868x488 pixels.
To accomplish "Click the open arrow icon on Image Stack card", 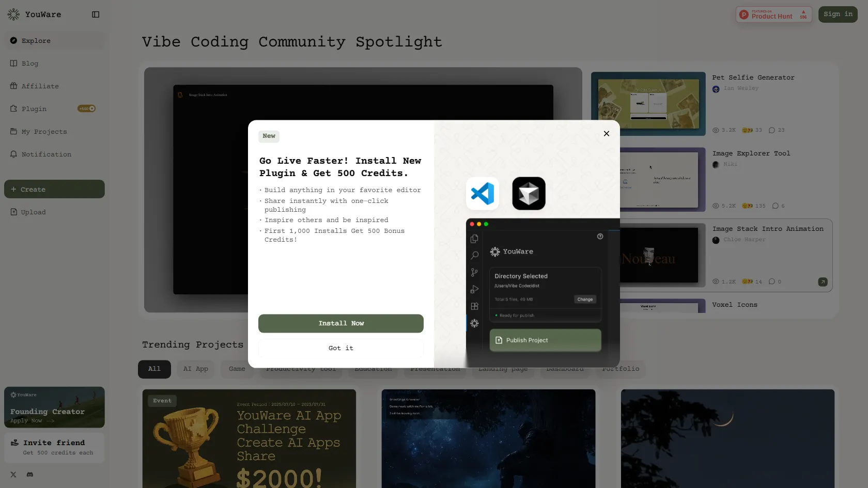I will tap(823, 282).
